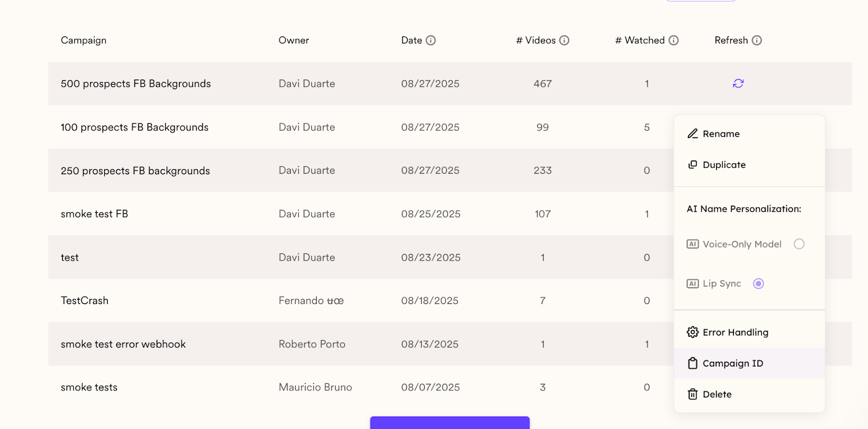Click the trash icon beside Delete
This screenshot has width=868, height=429.
coord(693,394)
